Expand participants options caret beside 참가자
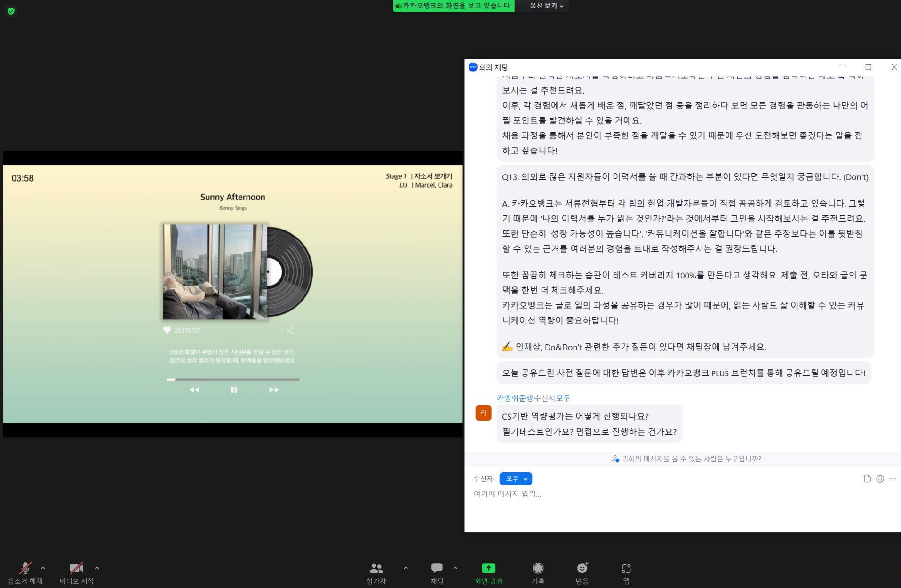Viewport: 901px width, 588px height. [406, 568]
